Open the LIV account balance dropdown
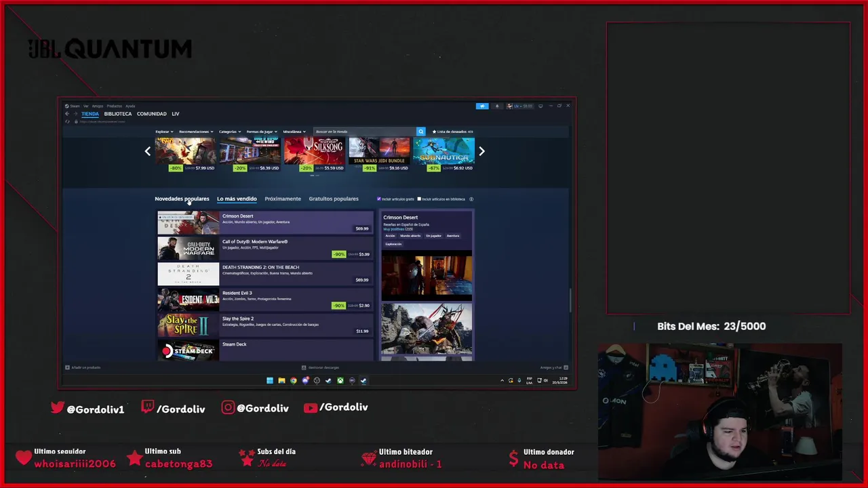The width and height of the screenshot is (868, 488). [520, 106]
